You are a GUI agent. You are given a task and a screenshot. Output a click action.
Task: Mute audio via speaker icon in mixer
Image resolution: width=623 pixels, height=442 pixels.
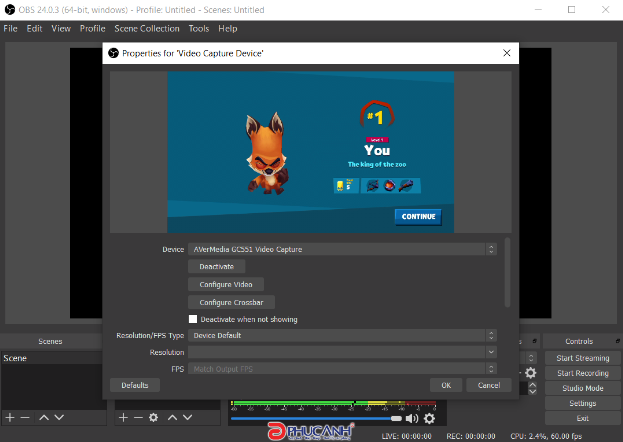412,418
